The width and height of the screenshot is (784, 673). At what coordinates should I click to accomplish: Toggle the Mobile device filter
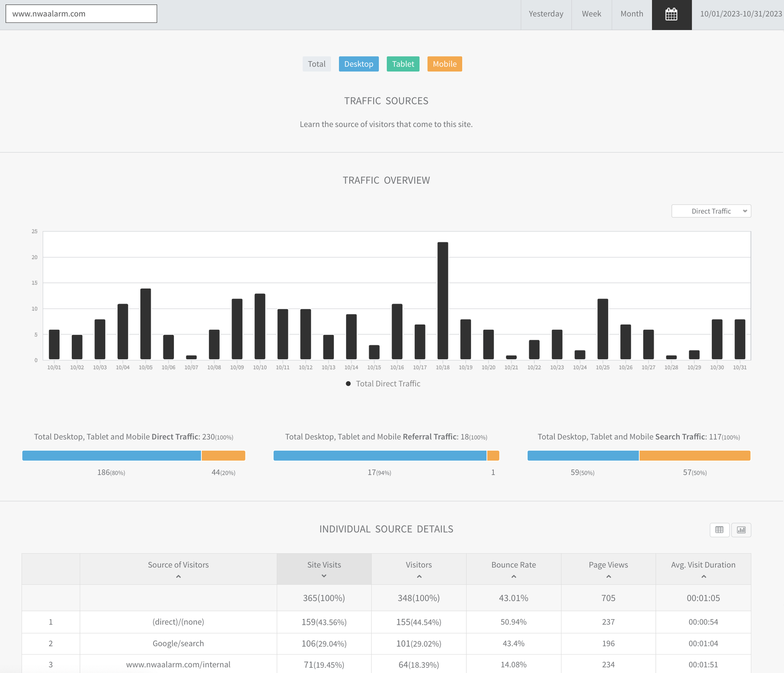pos(444,64)
